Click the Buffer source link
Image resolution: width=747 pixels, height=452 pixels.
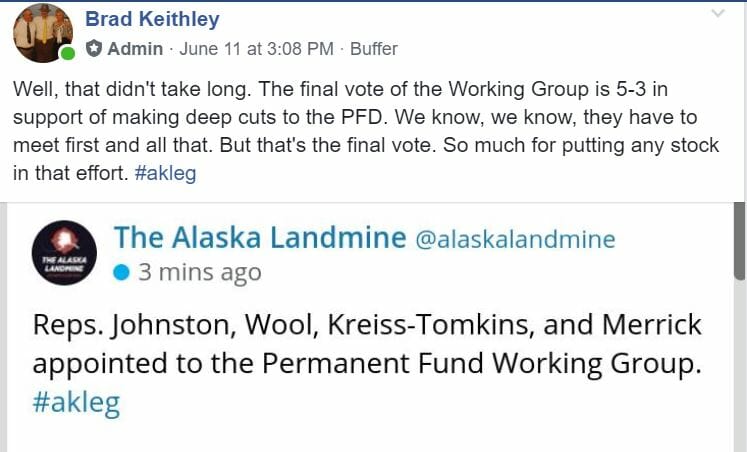(x=374, y=49)
